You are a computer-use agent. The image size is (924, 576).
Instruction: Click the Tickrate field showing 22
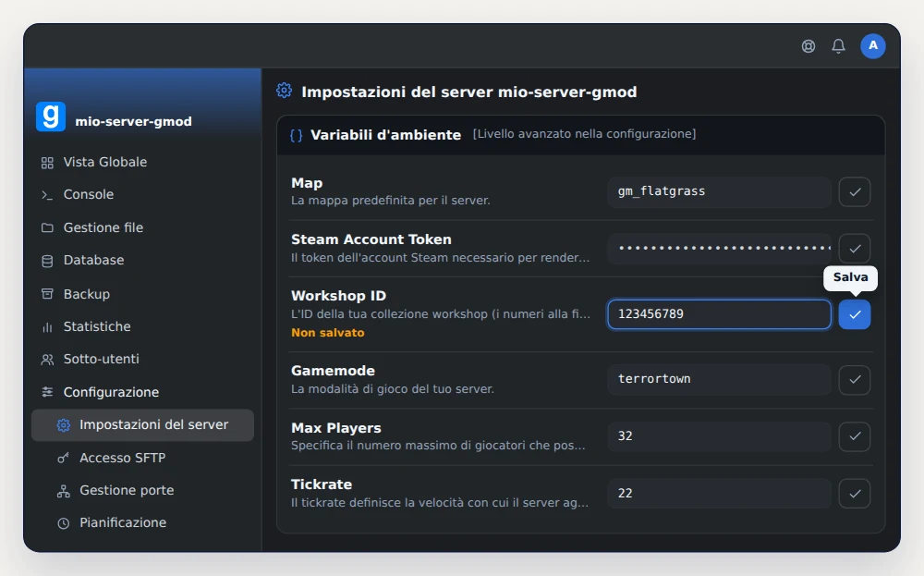[x=719, y=494]
